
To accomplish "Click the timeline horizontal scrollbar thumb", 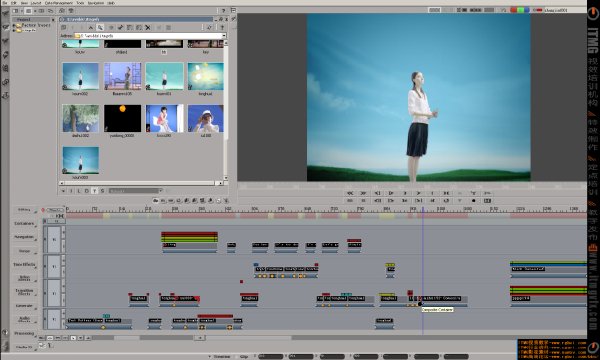I will click(166, 338).
